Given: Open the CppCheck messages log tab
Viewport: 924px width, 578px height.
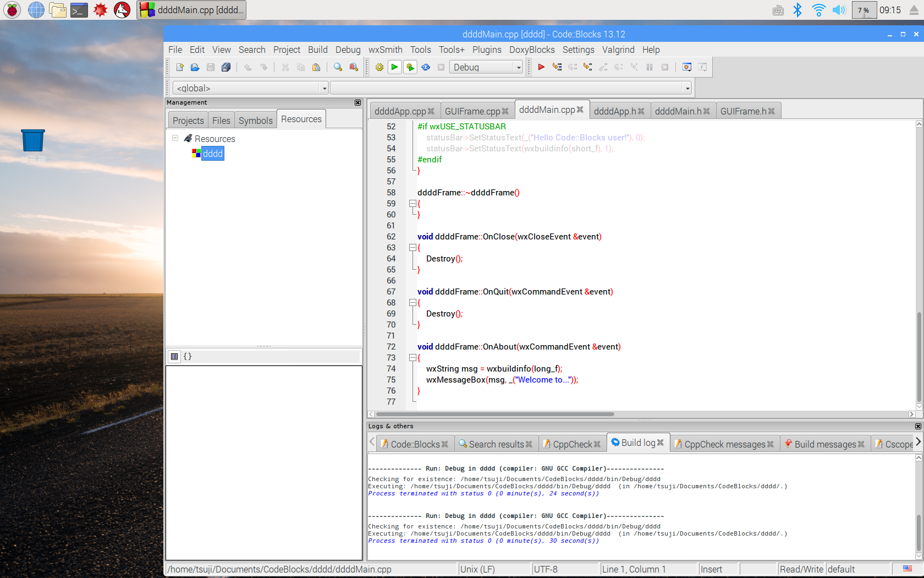Looking at the screenshot, I should [x=724, y=444].
